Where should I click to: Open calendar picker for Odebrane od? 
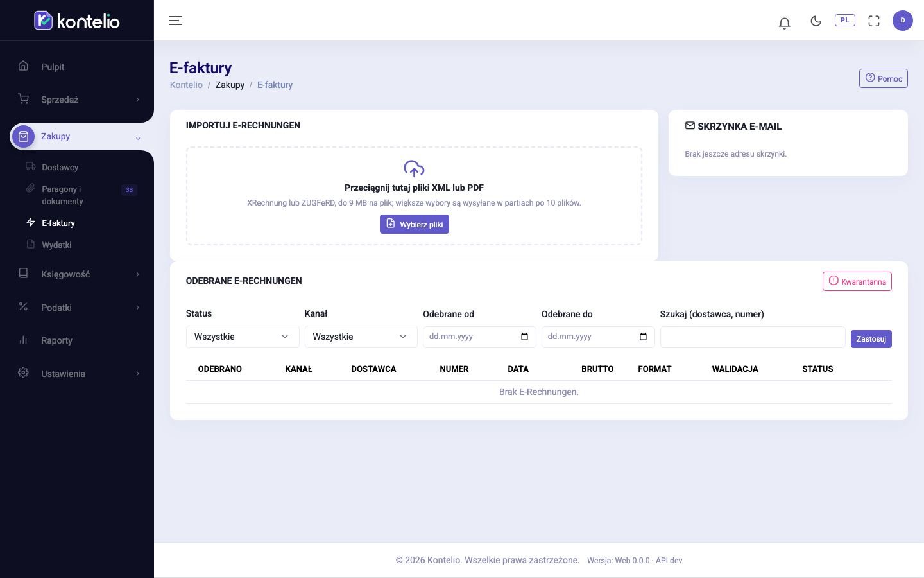click(524, 337)
